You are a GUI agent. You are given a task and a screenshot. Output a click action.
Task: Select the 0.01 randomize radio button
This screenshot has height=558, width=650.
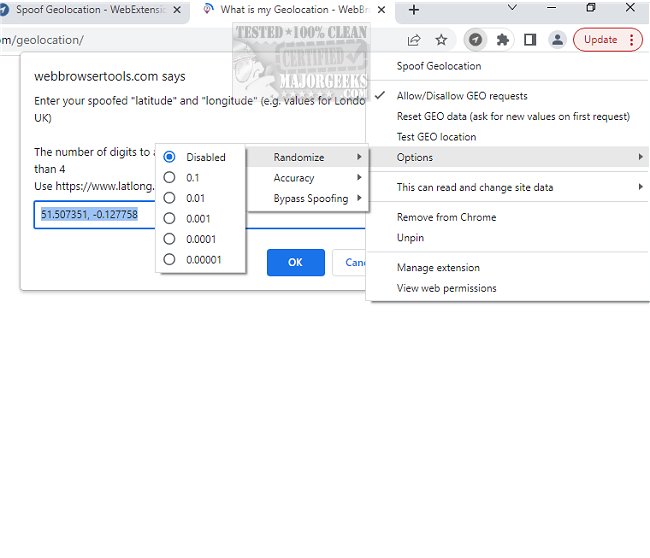pos(169,198)
